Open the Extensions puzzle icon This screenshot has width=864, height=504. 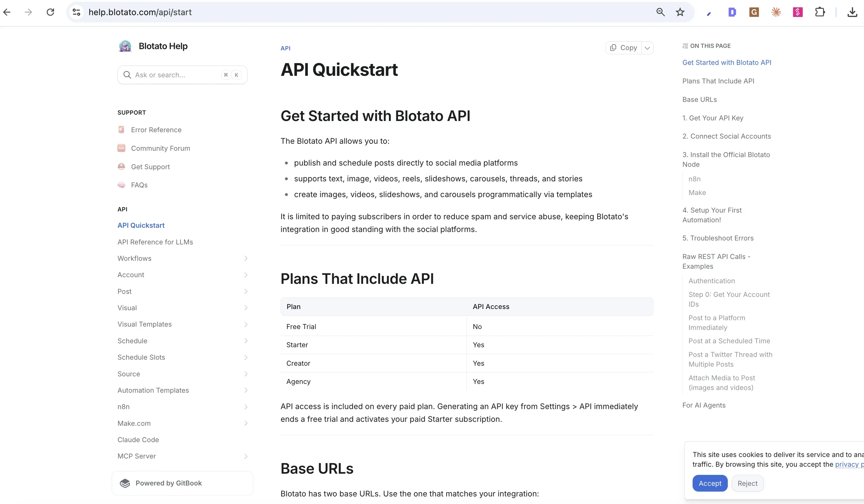(820, 12)
